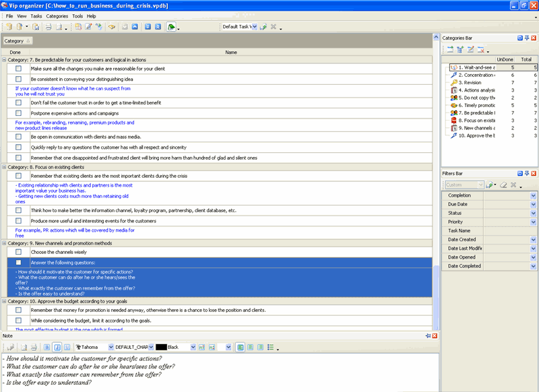Click the save database icon

tap(36, 27)
